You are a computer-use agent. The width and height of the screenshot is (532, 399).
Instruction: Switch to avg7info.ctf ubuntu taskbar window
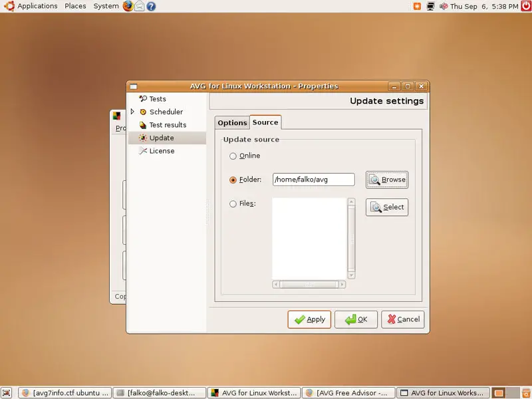[65, 393]
